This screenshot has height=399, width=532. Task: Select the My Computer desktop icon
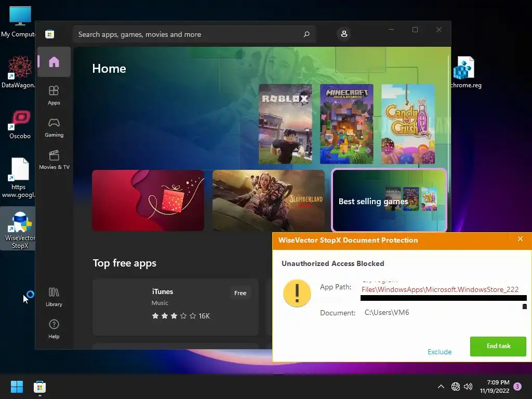19,22
